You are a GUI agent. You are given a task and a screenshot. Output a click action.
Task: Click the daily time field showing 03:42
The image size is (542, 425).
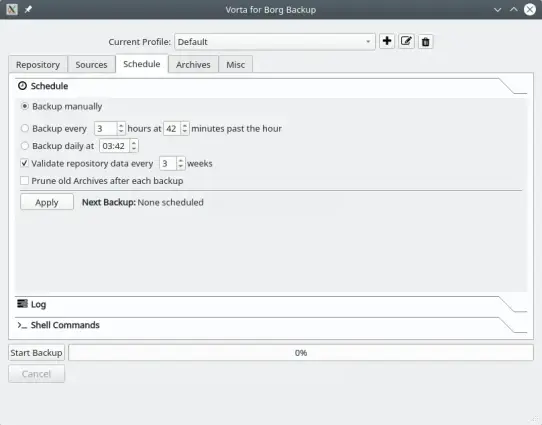(115, 146)
